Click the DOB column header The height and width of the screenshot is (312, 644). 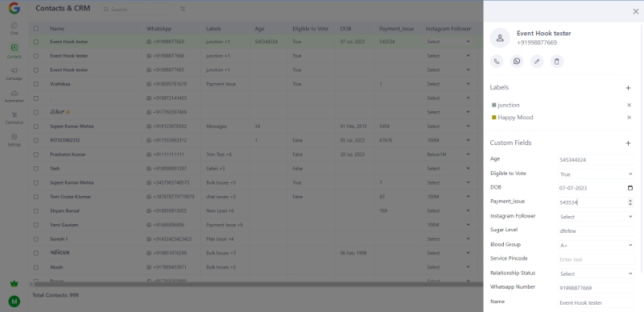(345, 29)
